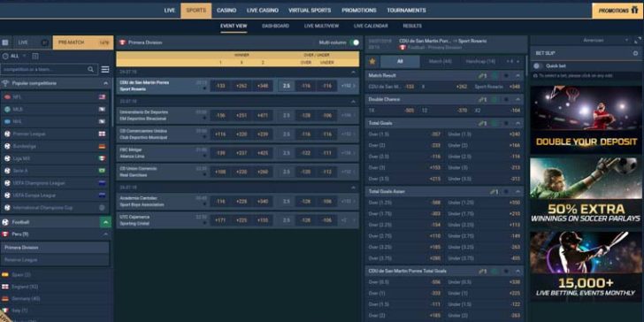This screenshot has height=322, width=644.
Task: Click the trophy icon by Popular competitions
Action: click(x=5, y=83)
